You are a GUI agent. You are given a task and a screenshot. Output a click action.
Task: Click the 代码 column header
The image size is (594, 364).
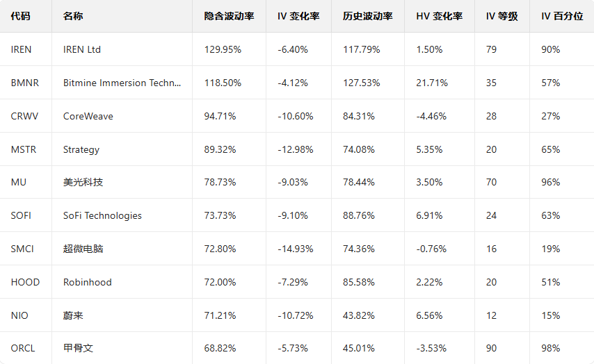(x=21, y=16)
